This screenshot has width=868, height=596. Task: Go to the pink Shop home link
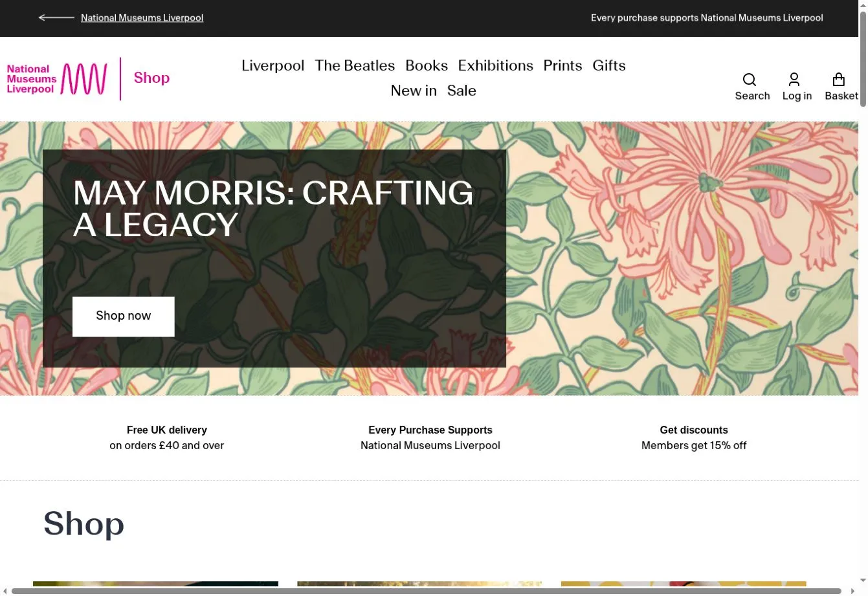coord(151,78)
